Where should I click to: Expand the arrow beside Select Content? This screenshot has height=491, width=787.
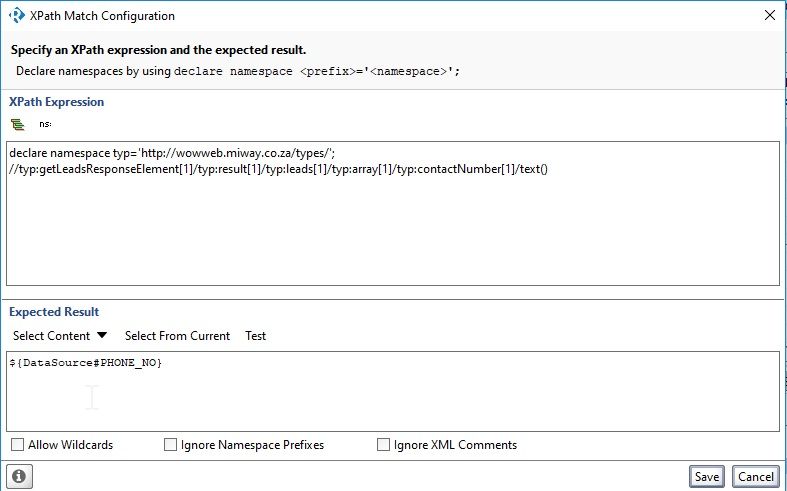[x=102, y=336]
